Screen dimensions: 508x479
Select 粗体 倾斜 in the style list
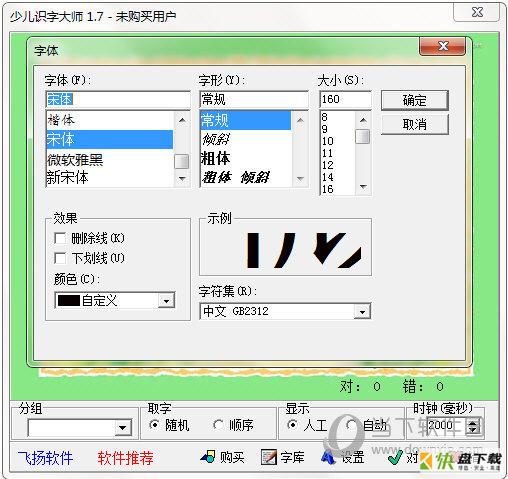pyautogui.click(x=246, y=177)
